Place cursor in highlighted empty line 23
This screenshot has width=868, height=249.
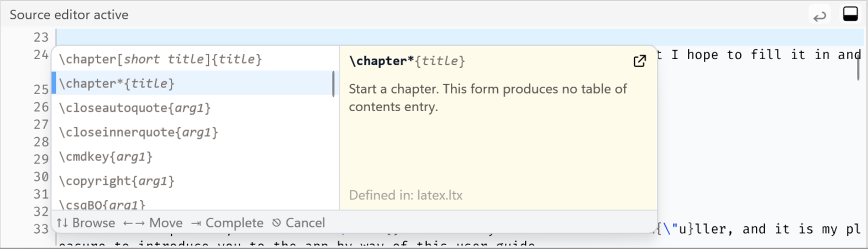pyautogui.click(x=442, y=38)
